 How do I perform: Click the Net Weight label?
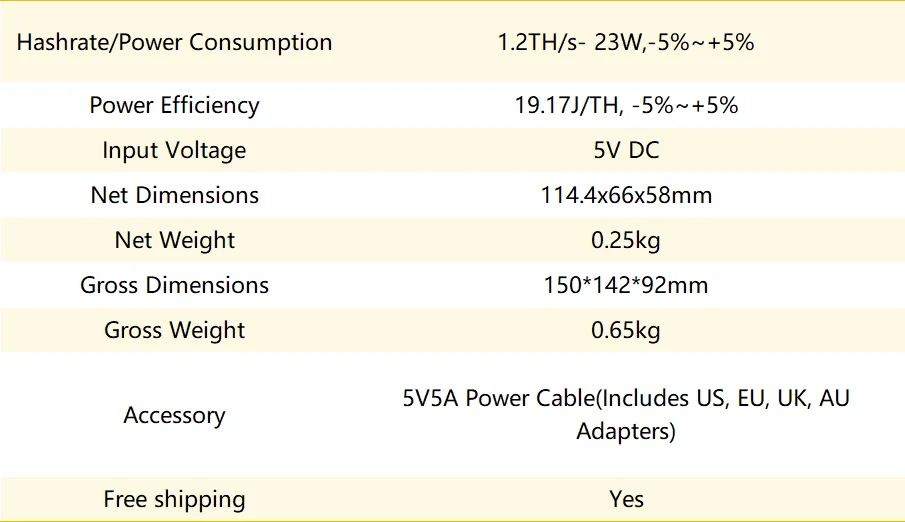point(174,240)
